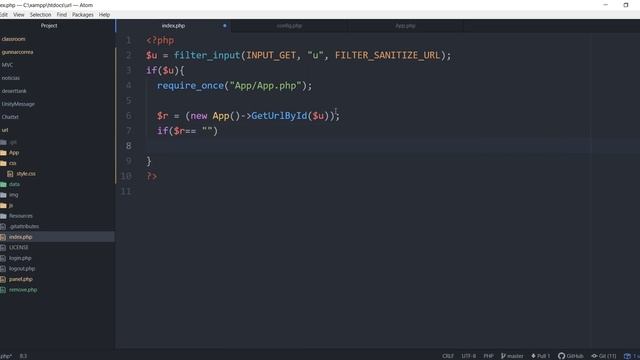Viewport: 640px width, 360px height.
Task: Switch to the index.php tab
Action: coord(173,26)
